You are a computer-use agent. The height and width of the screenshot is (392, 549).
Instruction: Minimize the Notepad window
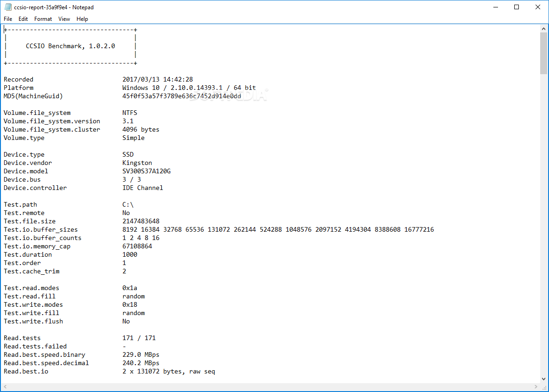(x=495, y=7)
